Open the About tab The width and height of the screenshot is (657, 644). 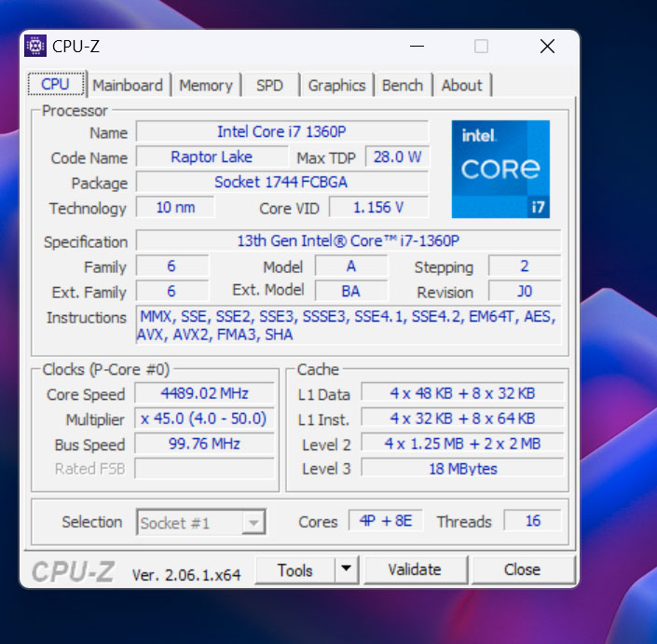pyautogui.click(x=461, y=85)
